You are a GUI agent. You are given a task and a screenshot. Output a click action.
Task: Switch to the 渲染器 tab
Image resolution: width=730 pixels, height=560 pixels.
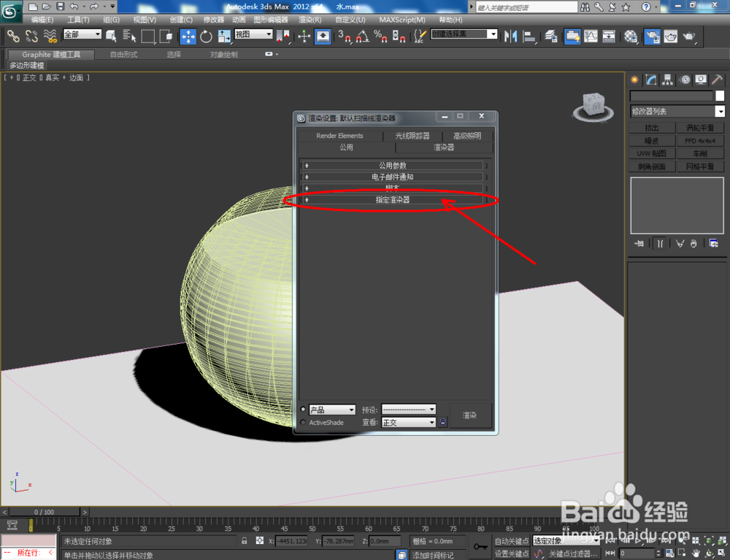[x=444, y=147]
